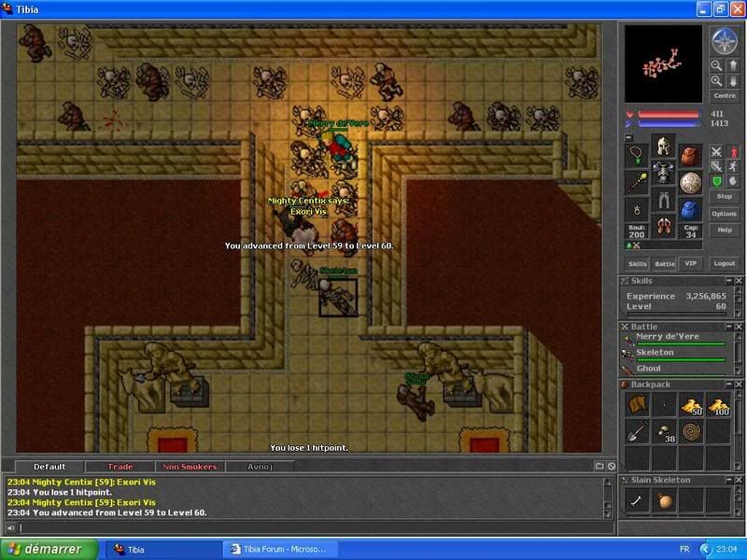Close the Skills panel
Screen dimensions: 747x560
[738, 281]
